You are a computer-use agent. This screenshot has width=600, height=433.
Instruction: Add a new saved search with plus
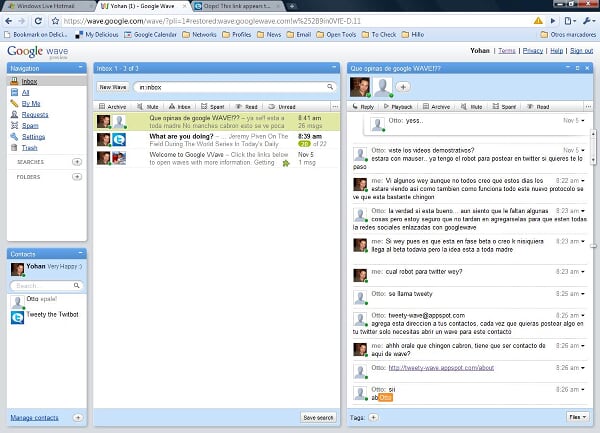click(77, 162)
